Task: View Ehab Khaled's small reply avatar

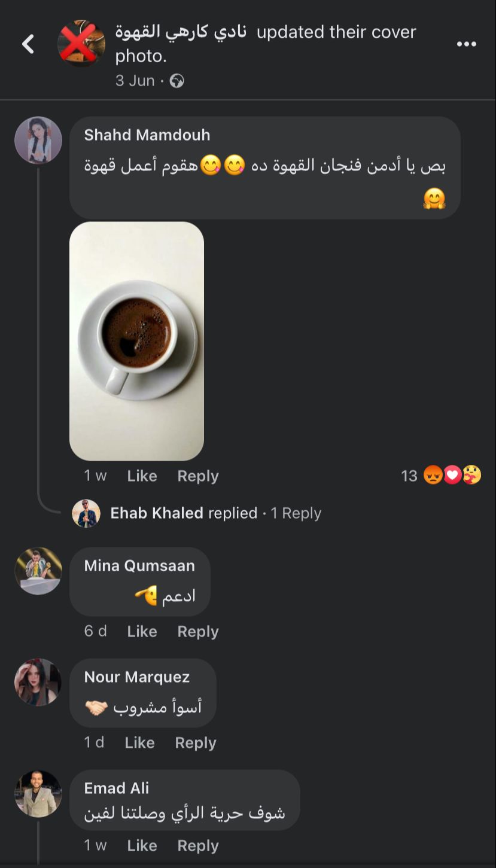Action: pyautogui.click(x=86, y=513)
